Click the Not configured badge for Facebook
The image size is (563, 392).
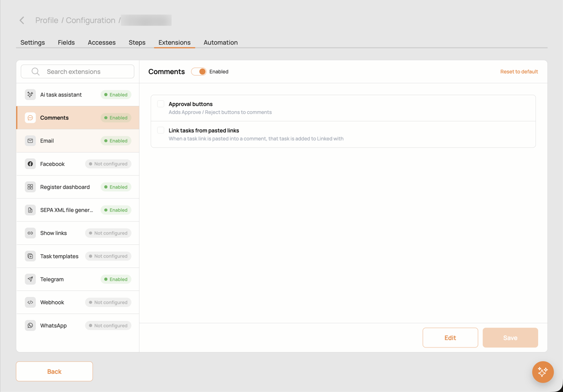point(108,164)
